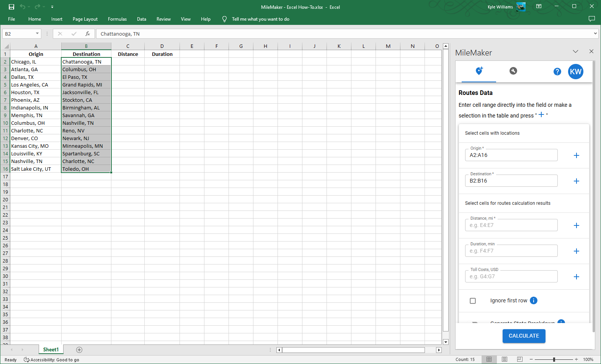Click the CALCULATE button
Screen dimensions: 601x364
coord(524,336)
